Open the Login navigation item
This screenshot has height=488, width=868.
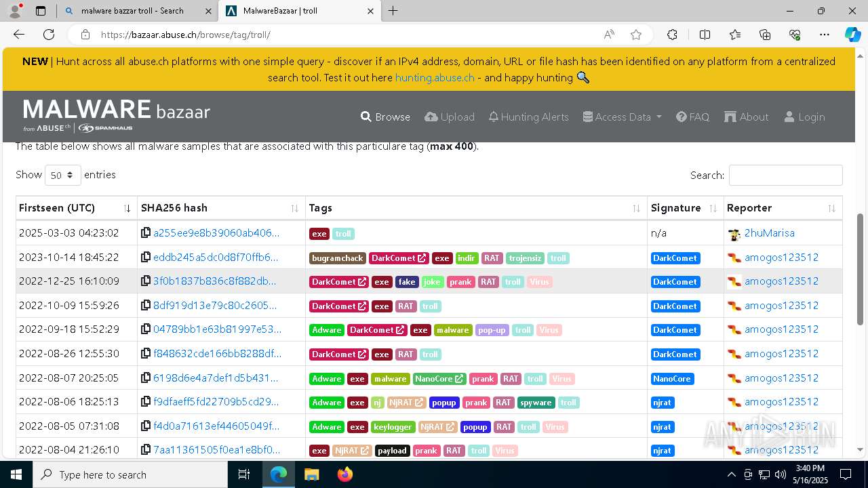pos(804,117)
